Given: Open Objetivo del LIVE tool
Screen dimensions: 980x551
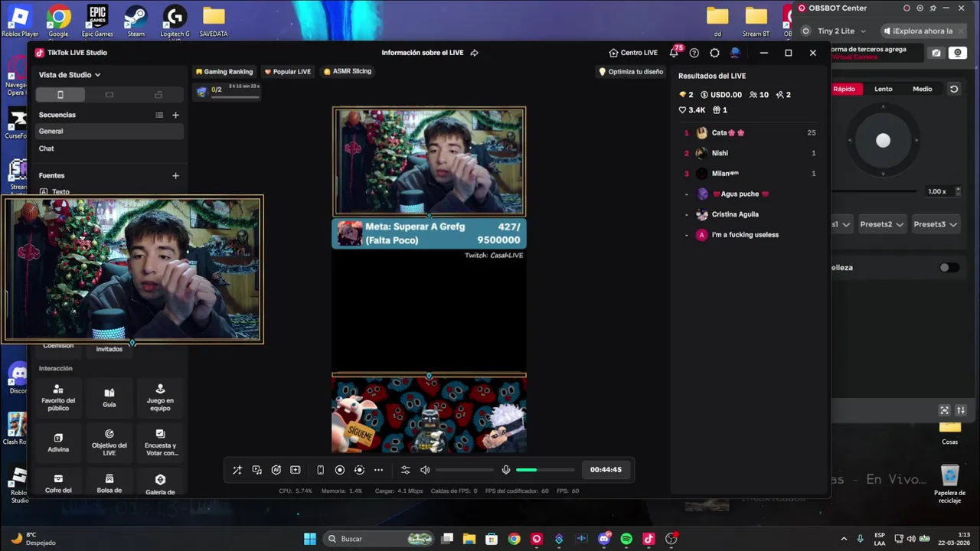Looking at the screenshot, I should (x=109, y=442).
